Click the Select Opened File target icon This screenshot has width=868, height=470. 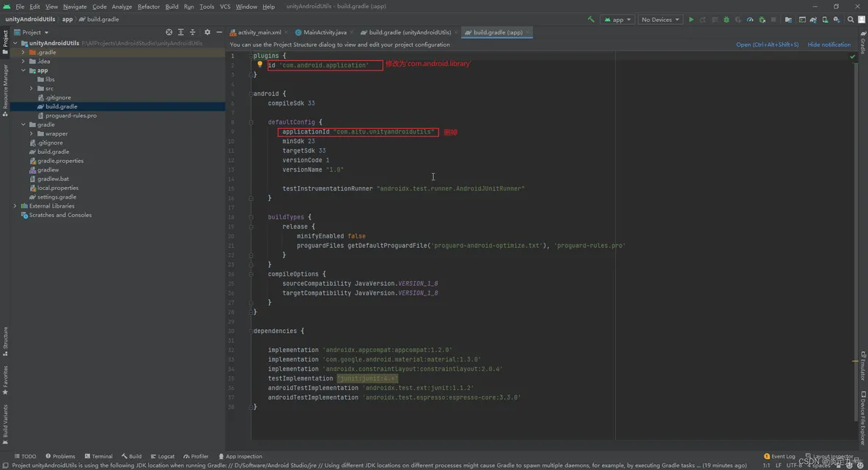click(169, 32)
